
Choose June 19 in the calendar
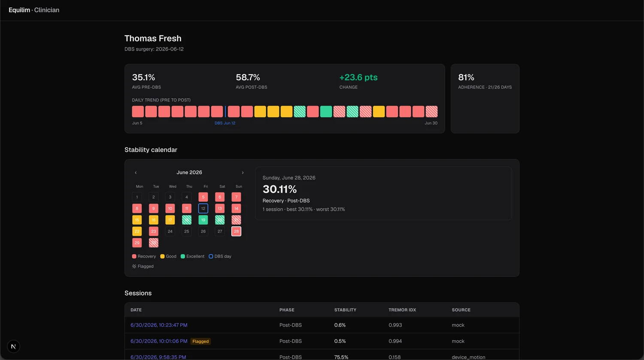pyautogui.click(x=203, y=220)
